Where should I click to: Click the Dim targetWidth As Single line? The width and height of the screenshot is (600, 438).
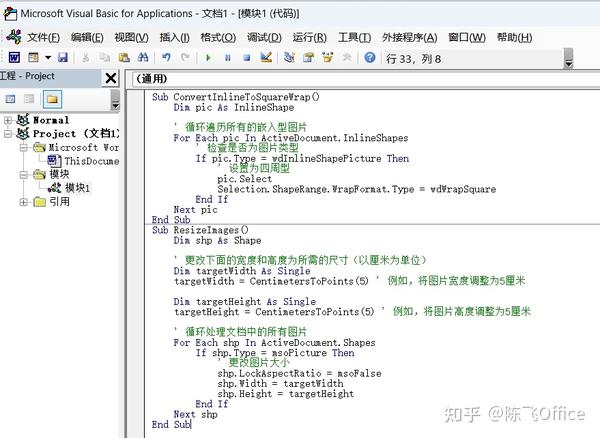(x=242, y=271)
